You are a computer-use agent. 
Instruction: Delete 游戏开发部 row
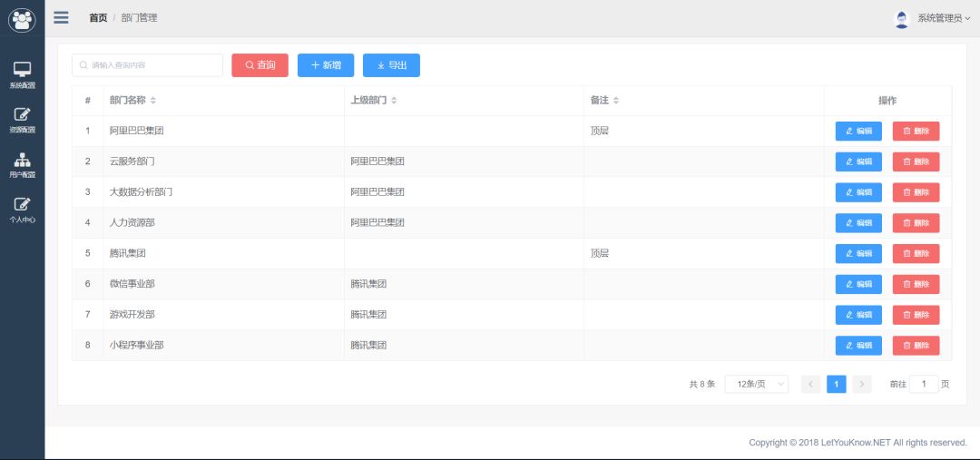[916, 315]
